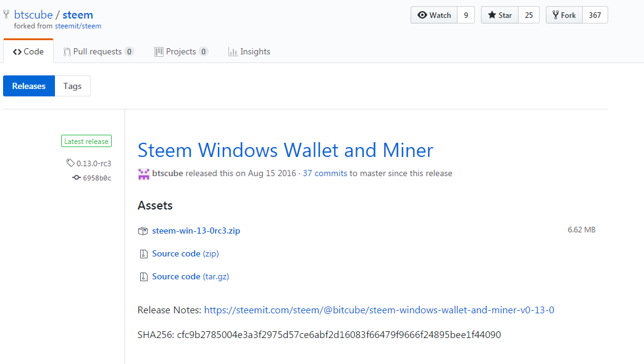
Task: View the 37 commits link
Action: click(x=325, y=173)
